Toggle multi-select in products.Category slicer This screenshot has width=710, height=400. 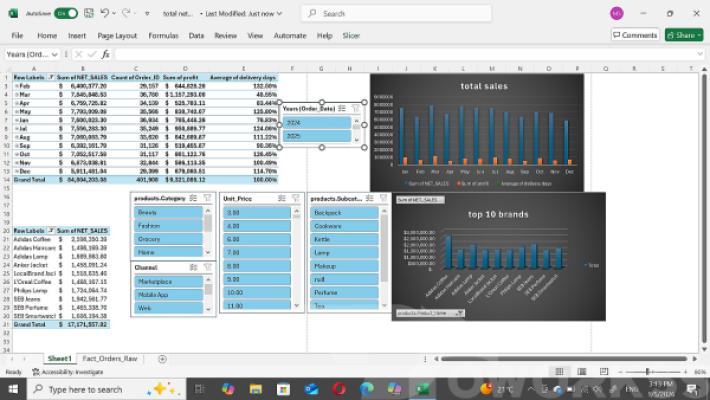(x=193, y=198)
